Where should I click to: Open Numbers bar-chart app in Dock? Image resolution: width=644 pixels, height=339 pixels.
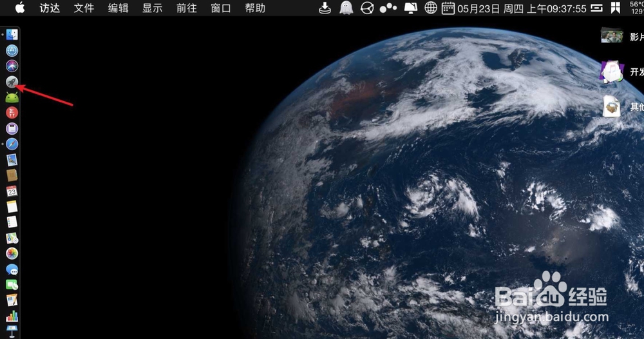(x=12, y=316)
